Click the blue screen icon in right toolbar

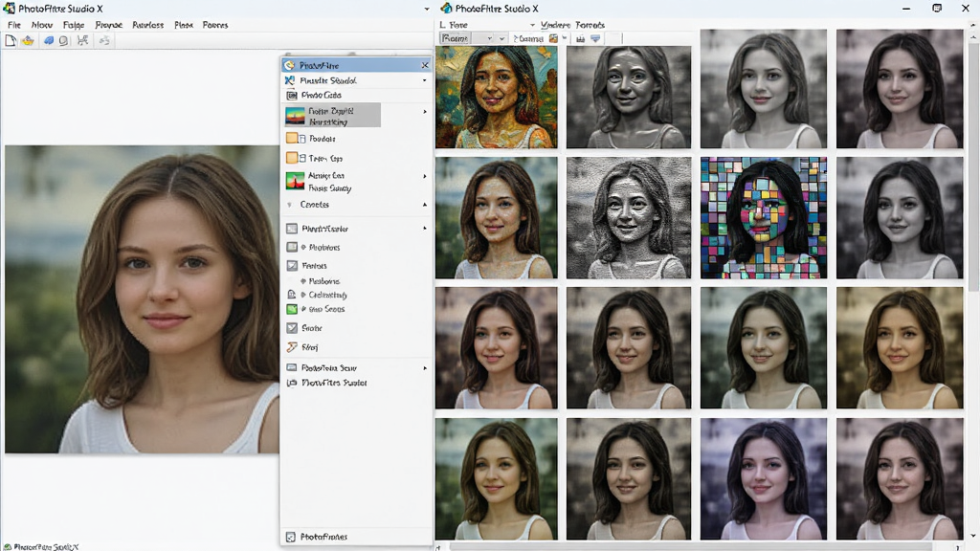coord(595,38)
